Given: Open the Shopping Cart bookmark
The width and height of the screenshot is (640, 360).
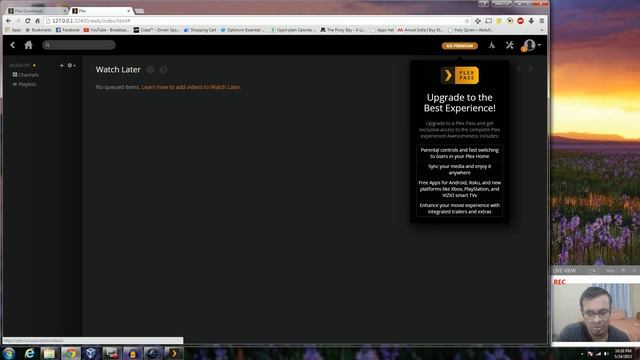Looking at the screenshot, I should 200,30.
